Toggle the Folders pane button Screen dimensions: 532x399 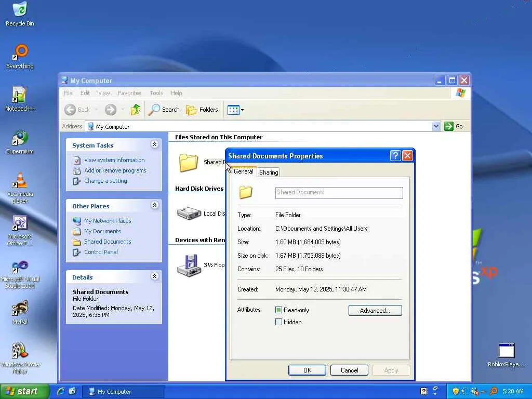pos(202,110)
